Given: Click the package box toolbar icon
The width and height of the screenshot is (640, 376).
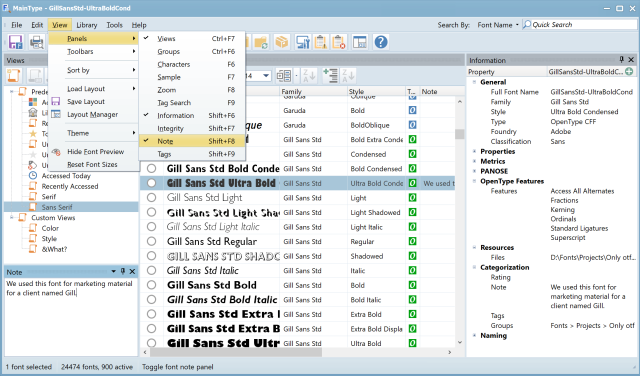Looking at the screenshot, I should (281, 42).
